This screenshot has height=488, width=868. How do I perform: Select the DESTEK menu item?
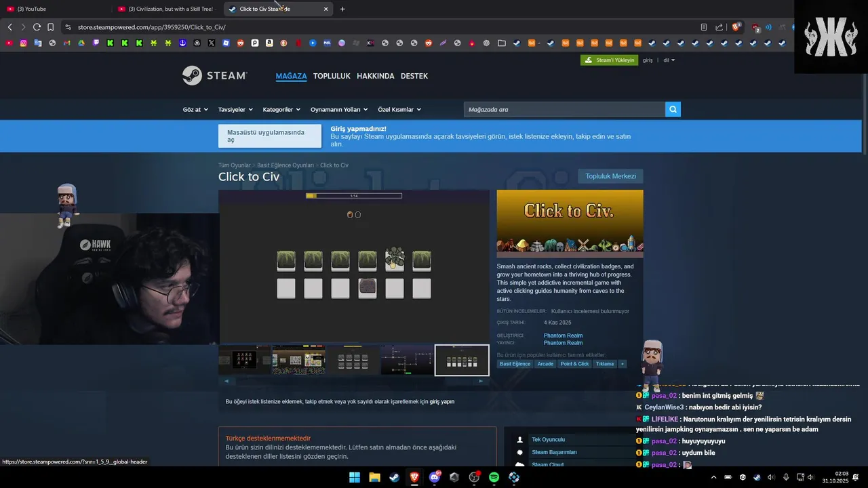(x=414, y=76)
